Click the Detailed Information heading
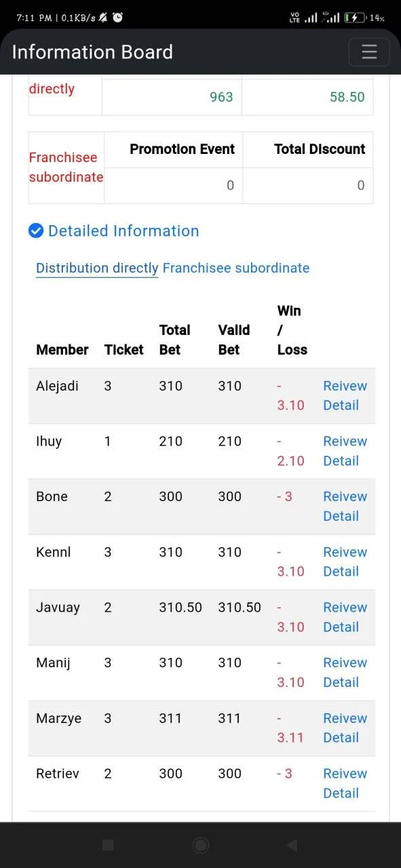 pos(123,231)
